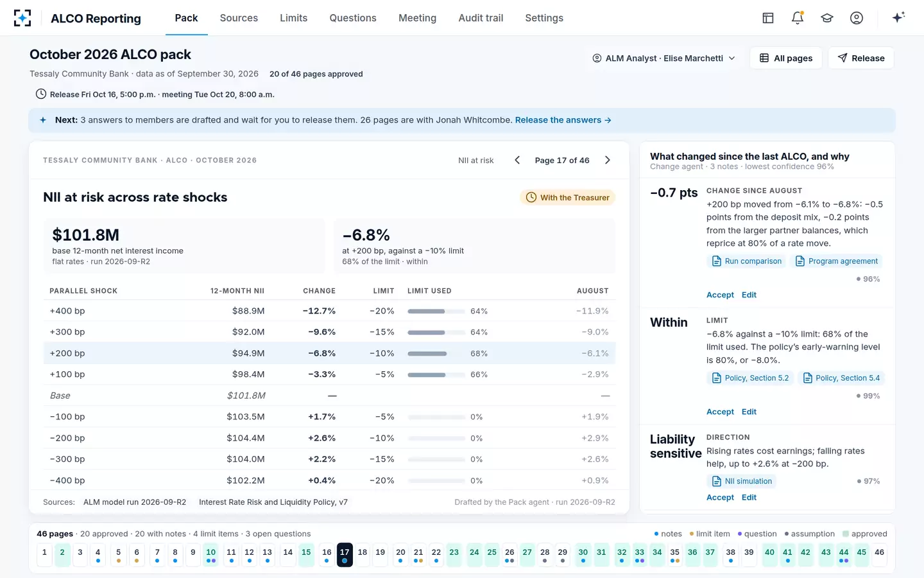The image size is (924, 578).
Task: Go to next page with right chevron
Action: point(608,160)
